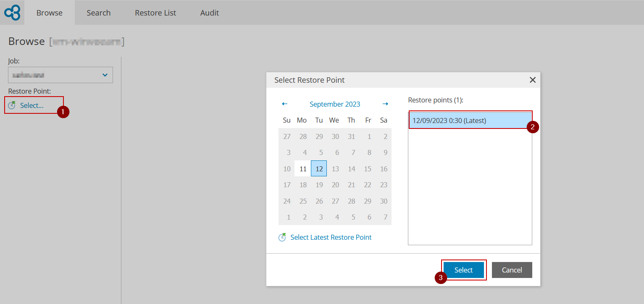Pick September 11 in the calendar
This screenshot has width=644, height=304.
303,169
